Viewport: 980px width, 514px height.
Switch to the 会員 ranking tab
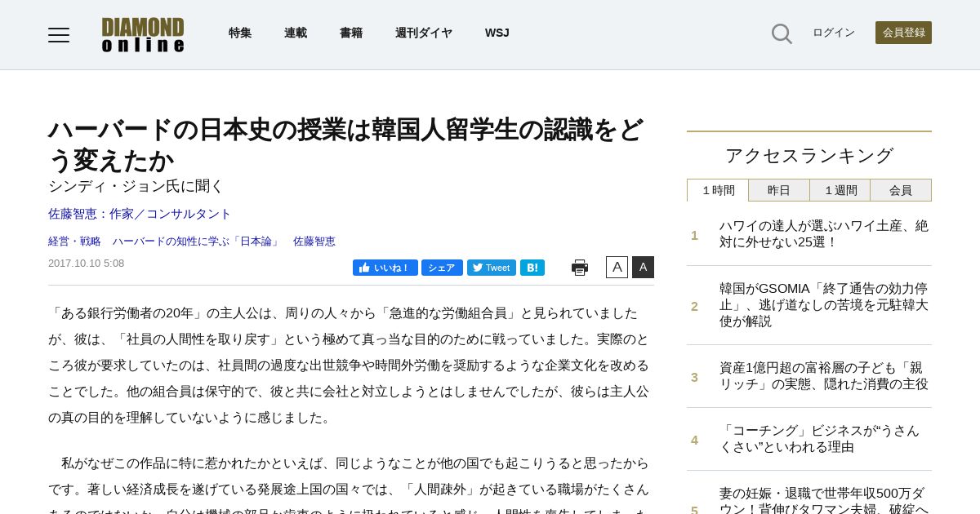click(x=901, y=190)
